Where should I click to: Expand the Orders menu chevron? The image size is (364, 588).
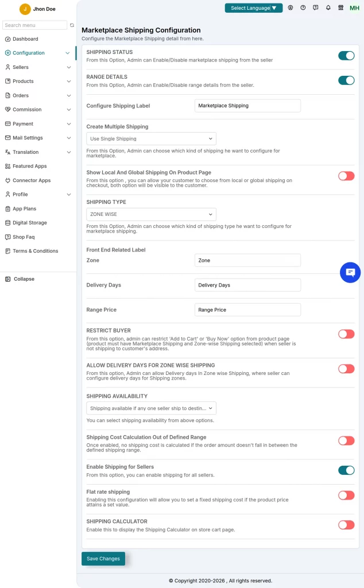pos(69,96)
